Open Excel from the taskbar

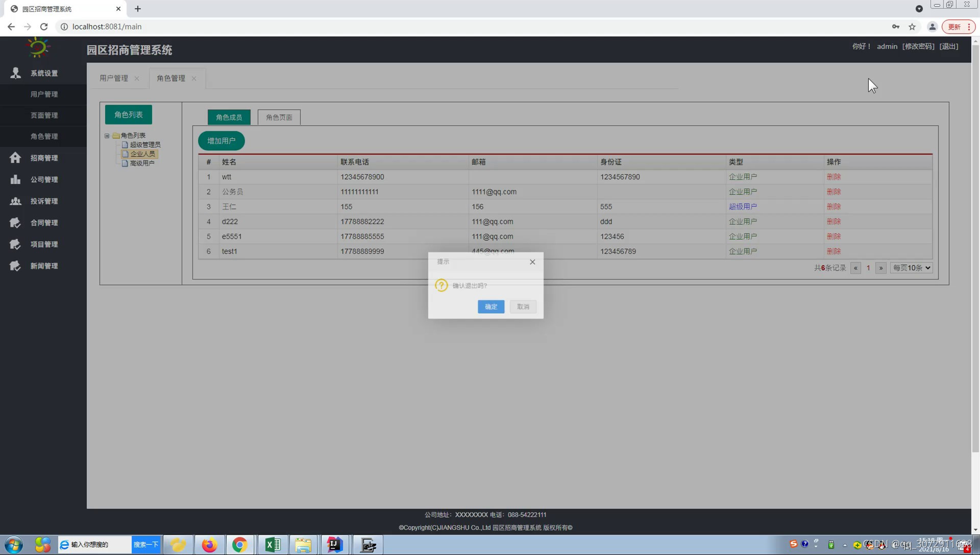pyautogui.click(x=273, y=545)
